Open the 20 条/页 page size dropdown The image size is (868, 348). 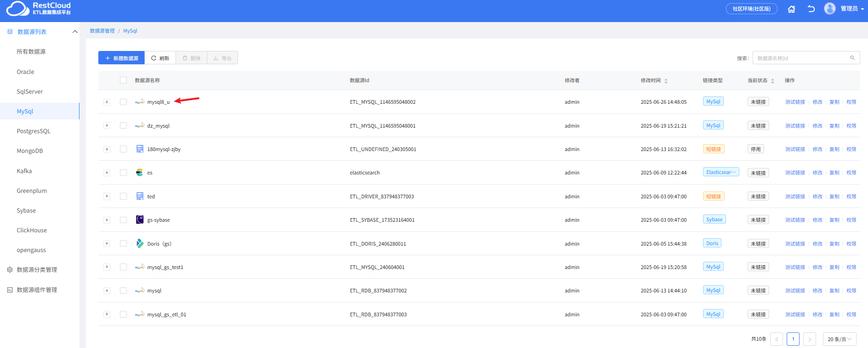pyautogui.click(x=840, y=339)
